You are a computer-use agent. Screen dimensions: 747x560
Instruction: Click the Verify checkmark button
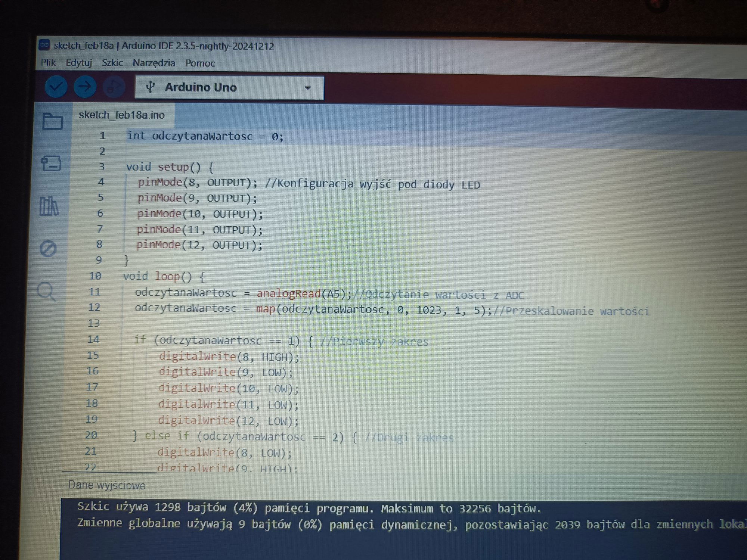(56, 87)
